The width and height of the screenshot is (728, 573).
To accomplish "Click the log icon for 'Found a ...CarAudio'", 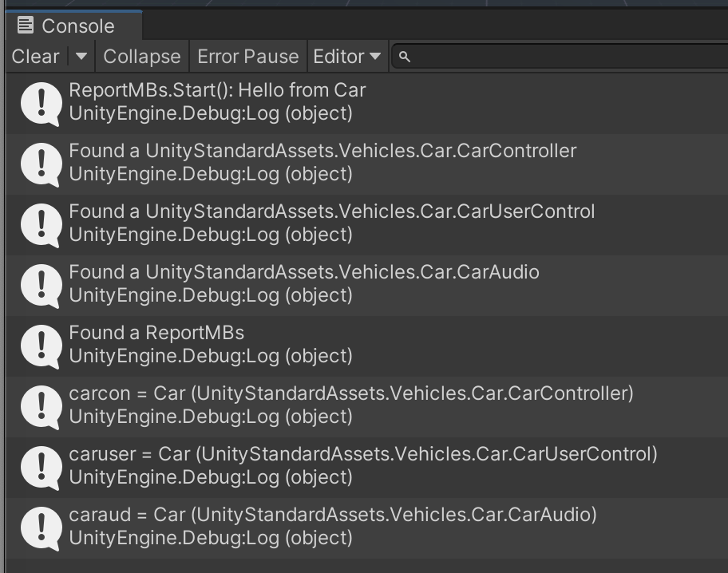I will 40,285.
